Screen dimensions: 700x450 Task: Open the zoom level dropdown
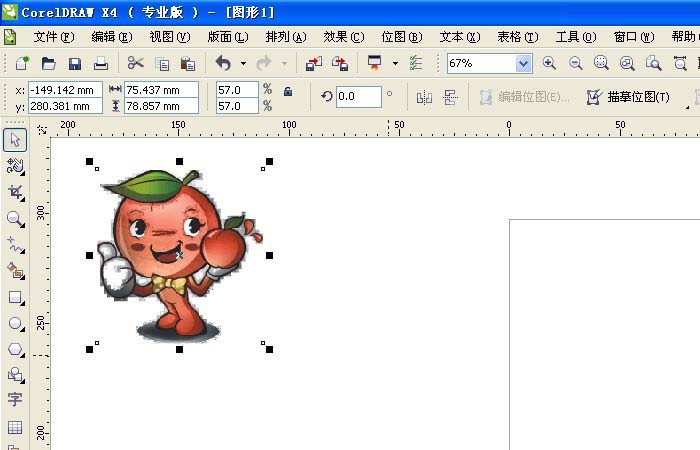[523, 64]
